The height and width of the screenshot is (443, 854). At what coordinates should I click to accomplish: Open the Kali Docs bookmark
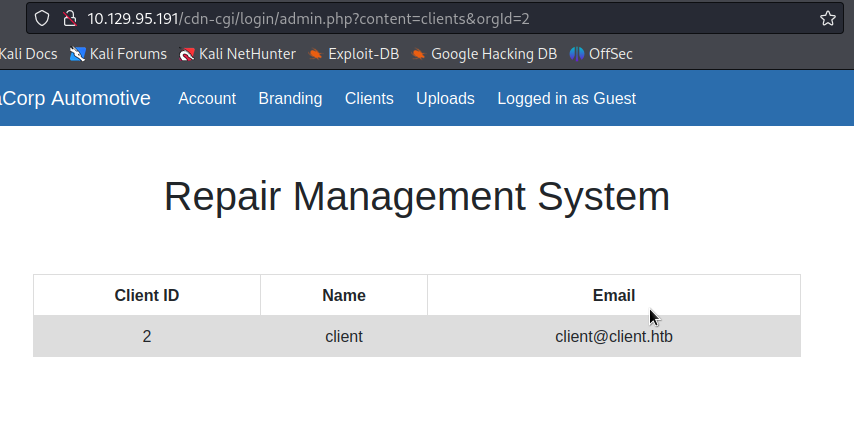click(28, 54)
